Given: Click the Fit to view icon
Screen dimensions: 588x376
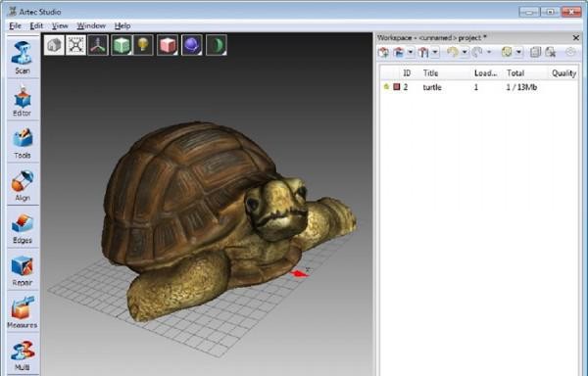Looking at the screenshot, I should (x=75, y=45).
